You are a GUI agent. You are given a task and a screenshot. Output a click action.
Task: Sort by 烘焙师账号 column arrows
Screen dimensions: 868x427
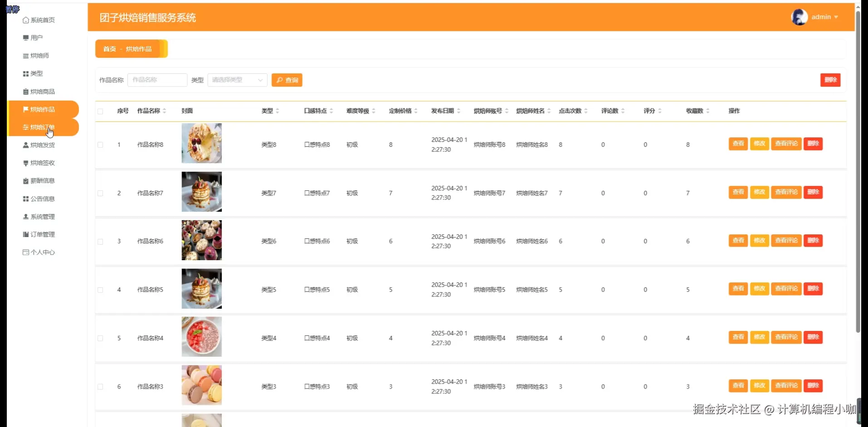coord(507,111)
